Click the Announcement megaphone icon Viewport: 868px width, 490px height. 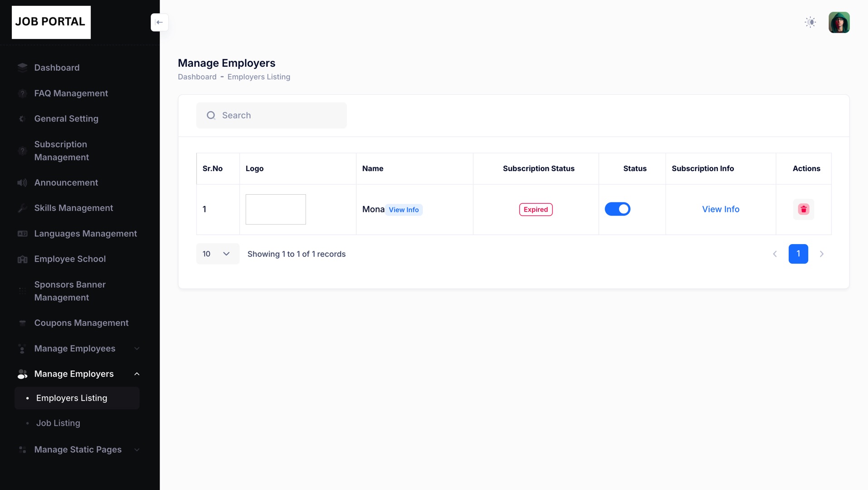pos(22,183)
